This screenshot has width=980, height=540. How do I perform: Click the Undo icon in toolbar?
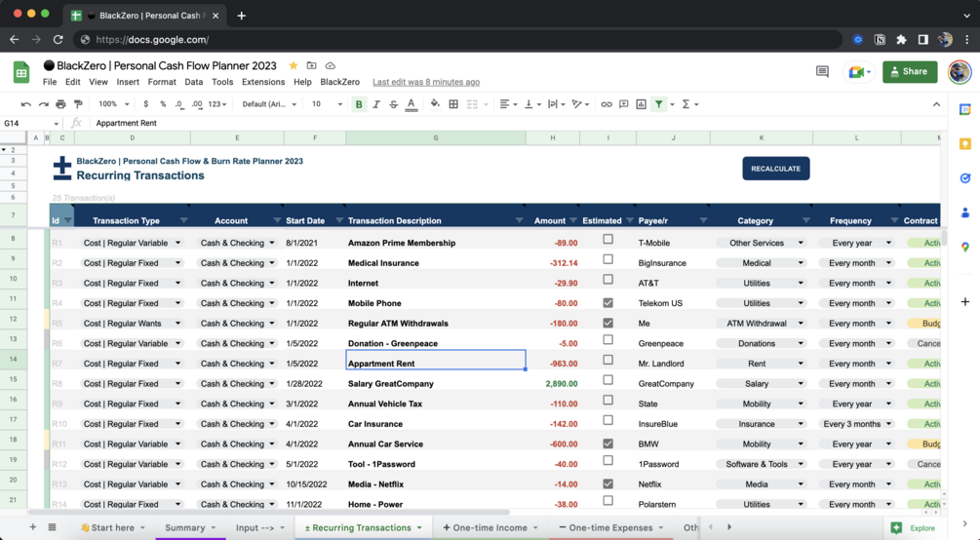25,104
